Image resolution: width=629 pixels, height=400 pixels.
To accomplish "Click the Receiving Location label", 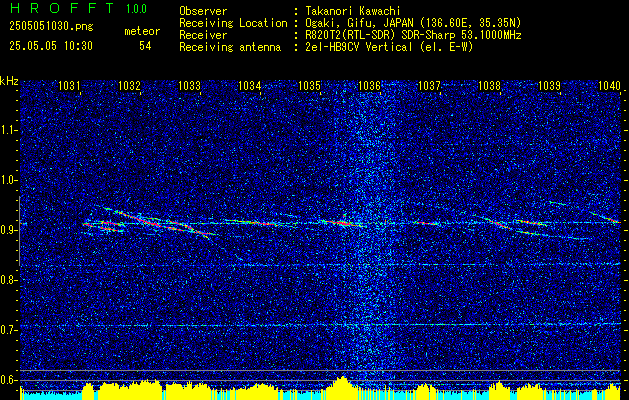I will click(233, 23).
